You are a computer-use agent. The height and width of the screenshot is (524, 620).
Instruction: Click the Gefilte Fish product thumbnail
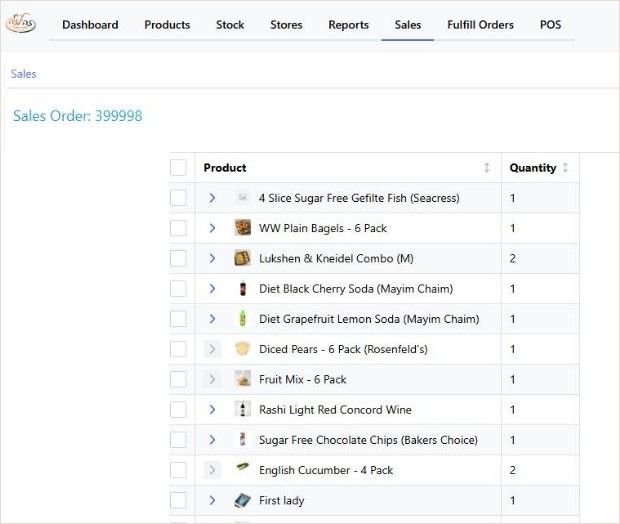coord(243,197)
